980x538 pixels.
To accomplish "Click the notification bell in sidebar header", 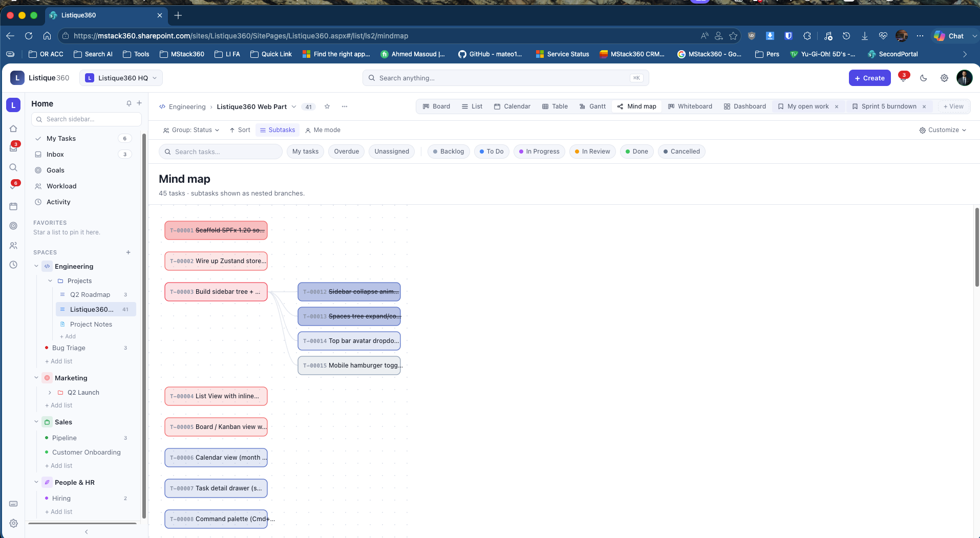I will tap(129, 103).
